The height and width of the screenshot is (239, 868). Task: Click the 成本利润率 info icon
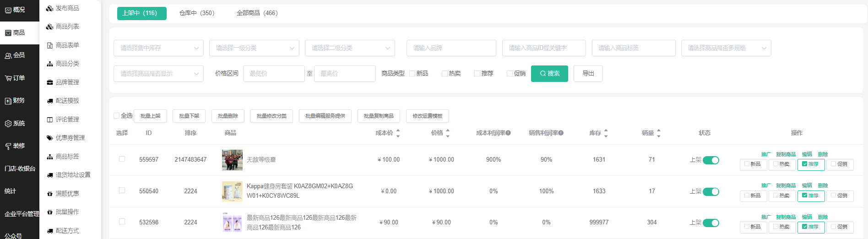(508, 133)
